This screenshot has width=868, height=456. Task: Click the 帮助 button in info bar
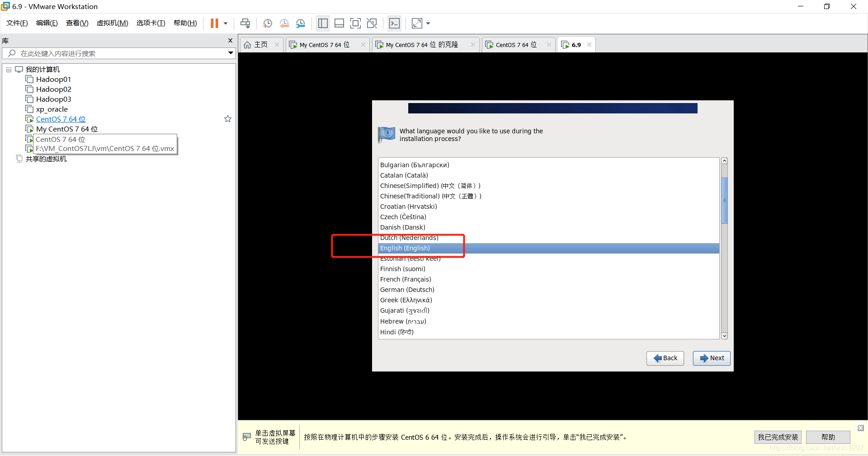pos(828,437)
